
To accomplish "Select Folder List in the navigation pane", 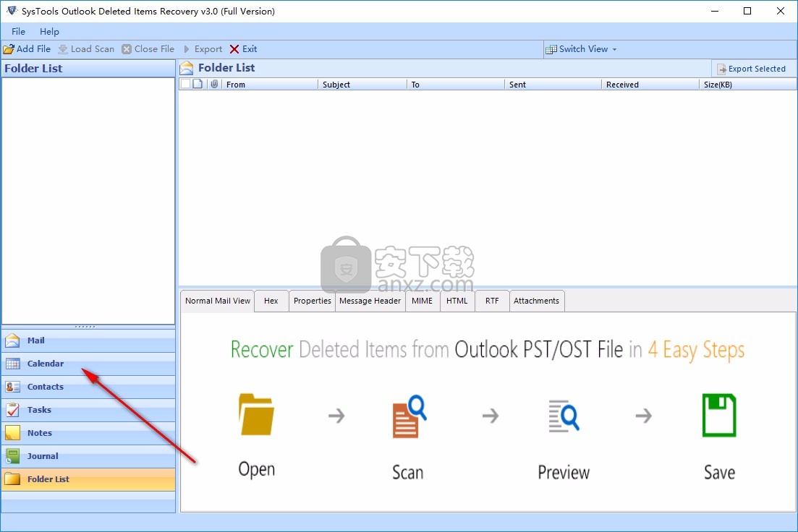I will click(x=88, y=479).
